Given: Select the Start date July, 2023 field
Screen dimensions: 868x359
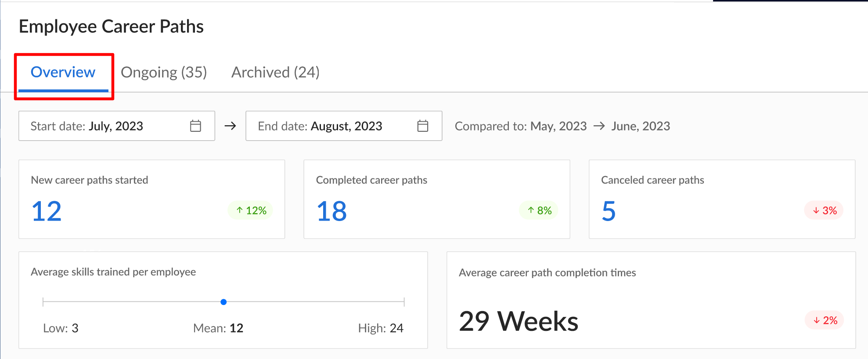Looking at the screenshot, I should pyautogui.click(x=117, y=126).
